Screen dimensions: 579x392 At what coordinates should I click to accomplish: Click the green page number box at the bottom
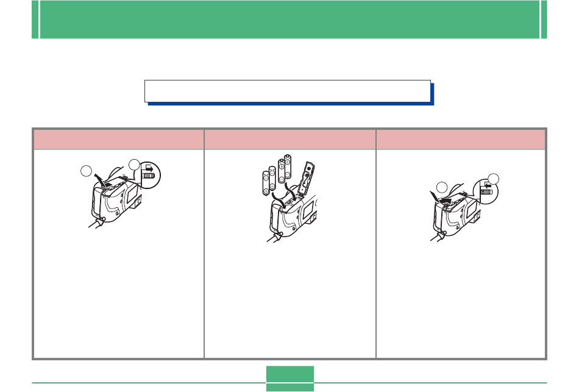290,379
